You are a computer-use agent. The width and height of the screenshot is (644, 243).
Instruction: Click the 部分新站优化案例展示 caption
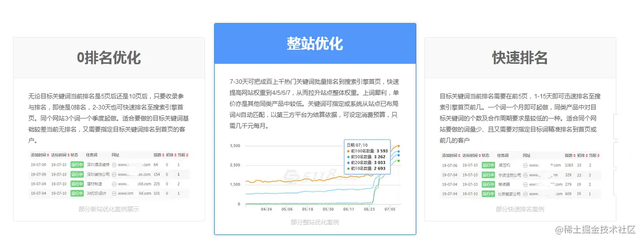click(109, 209)
